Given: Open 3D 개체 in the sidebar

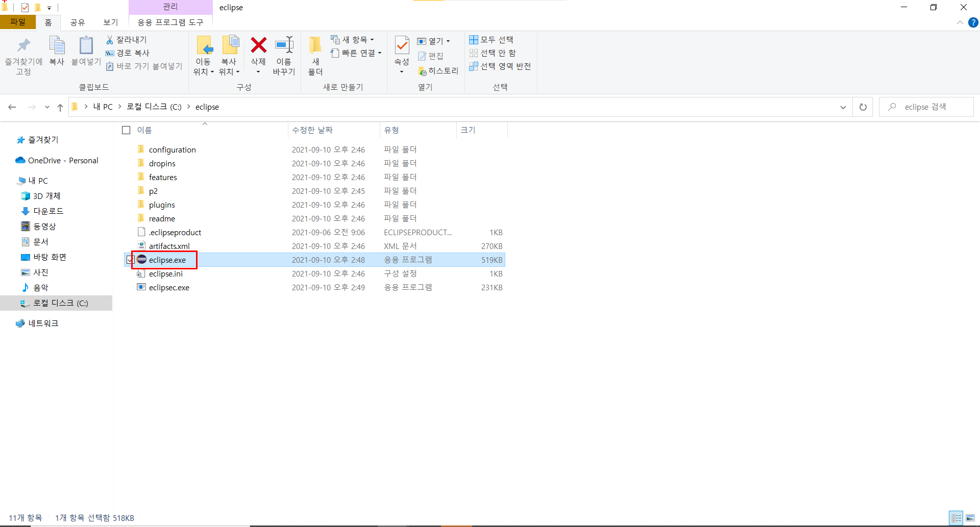Looking at the screenshot, I should click(x=41, y=196).
